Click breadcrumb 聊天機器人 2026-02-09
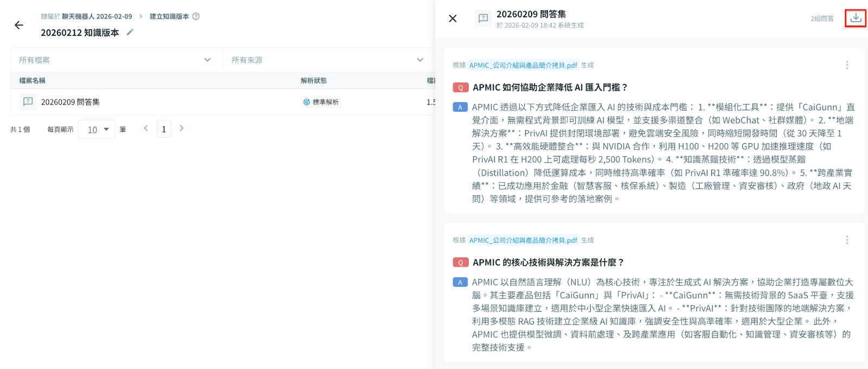The width and height of the screenshot is (868, 369). click(97, 16)
